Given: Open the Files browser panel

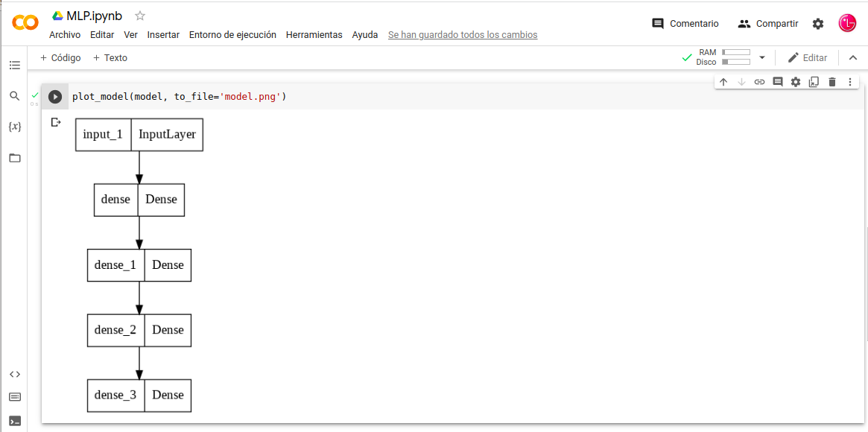Looking at the screenshot, I should point(15,158).
